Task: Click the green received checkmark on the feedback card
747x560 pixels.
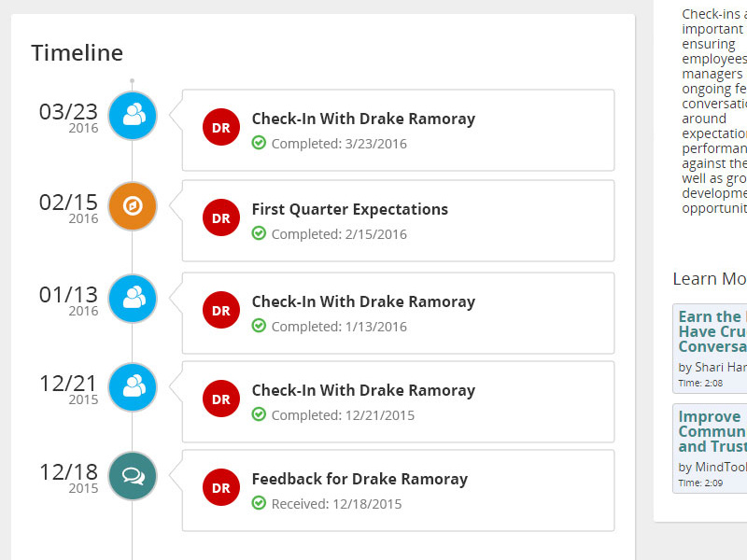Action: [x=259, y=503]
